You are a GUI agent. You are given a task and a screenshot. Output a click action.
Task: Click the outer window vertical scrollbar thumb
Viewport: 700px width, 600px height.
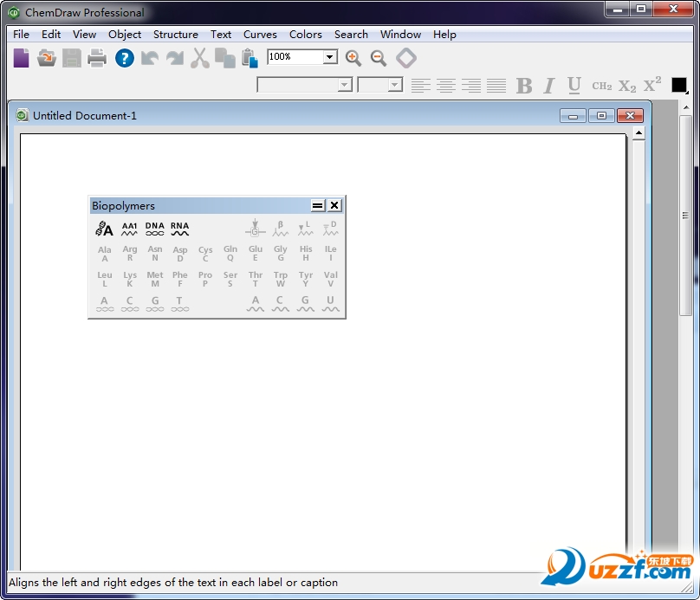686,216
